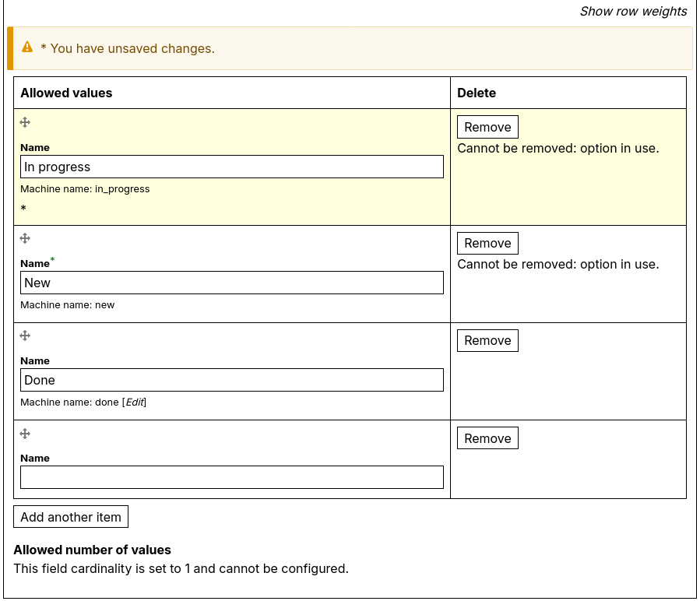Focus the empty Name field at the bottom
This screenshot has height=601, width=700.
click(231, 476)
